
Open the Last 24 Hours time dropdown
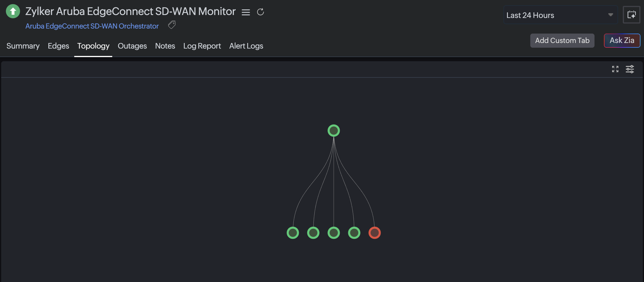(x=560, y=15)
